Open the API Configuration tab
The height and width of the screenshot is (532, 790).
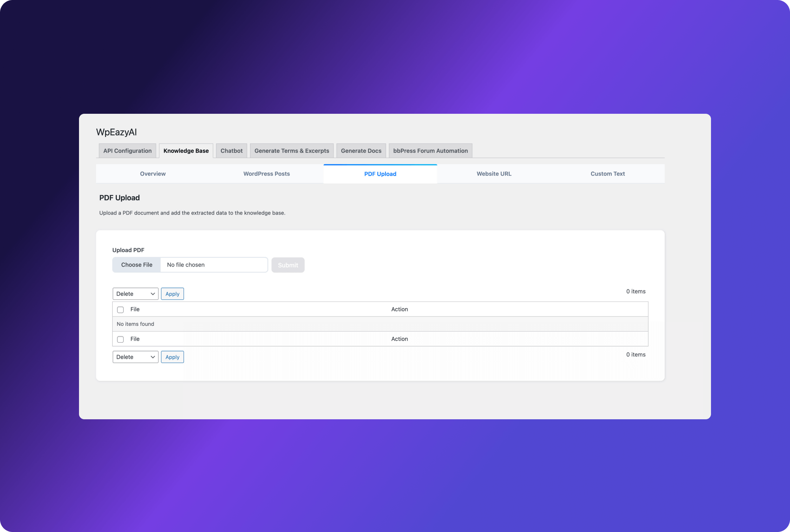tap(127, 151)
